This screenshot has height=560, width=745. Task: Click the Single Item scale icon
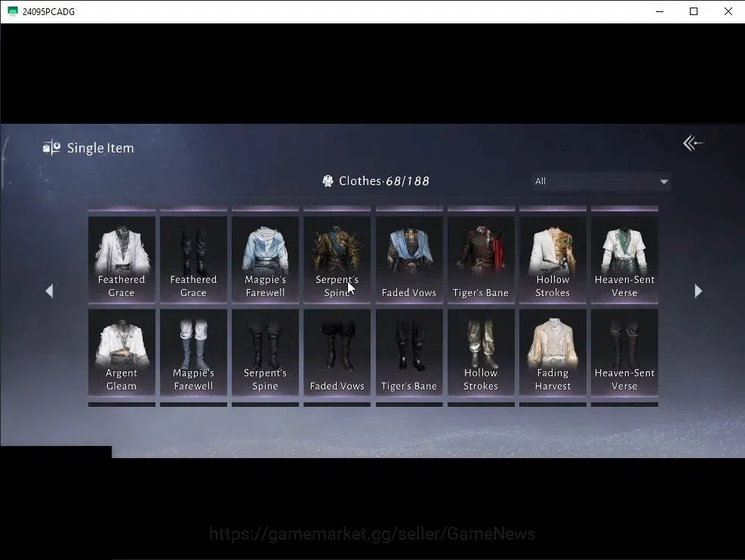tap(51, 148)
